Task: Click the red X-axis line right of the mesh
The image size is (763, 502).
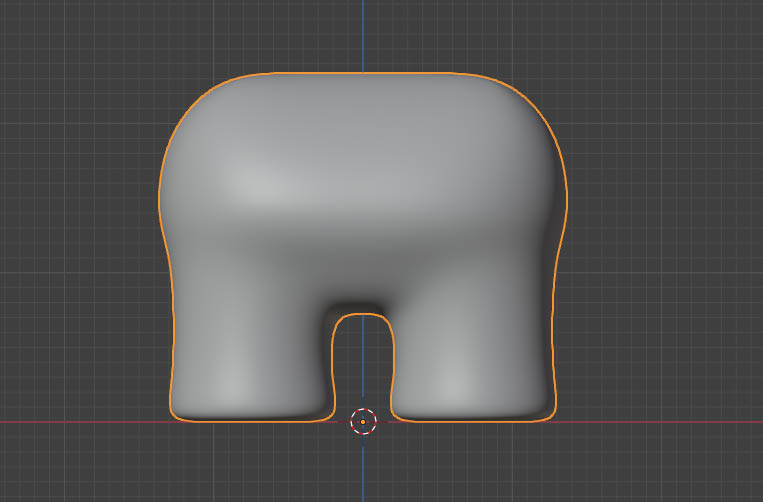Action: [660, 421]
